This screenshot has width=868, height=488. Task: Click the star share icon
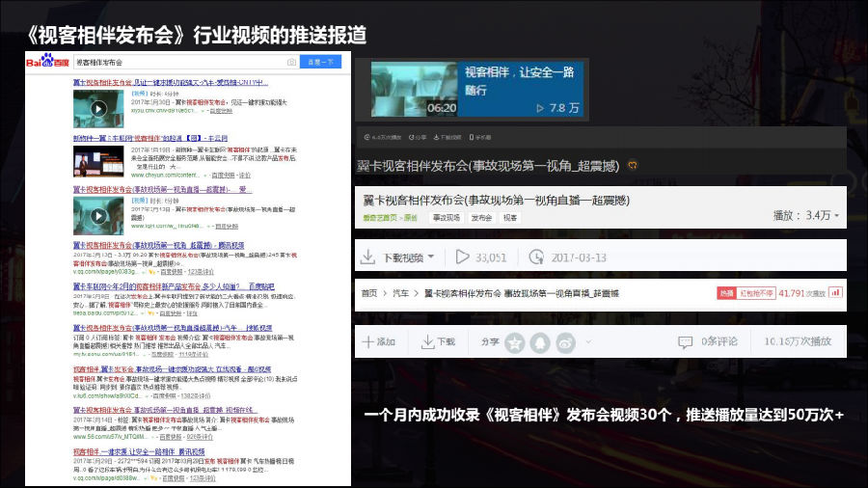tap(515, 342)
